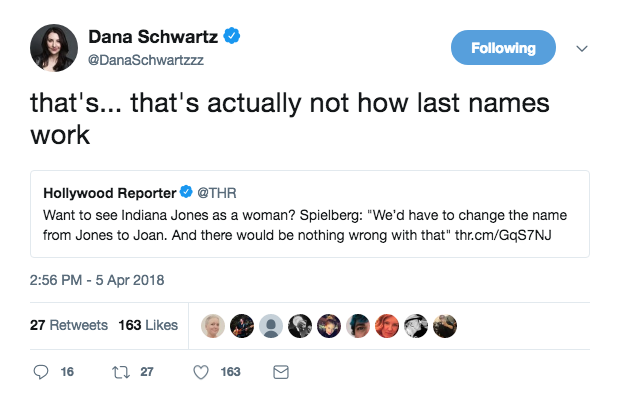Screen dimensions: 623x398
Task: Like the tweet with the heart icon
Action: click(x=201, y=372)
